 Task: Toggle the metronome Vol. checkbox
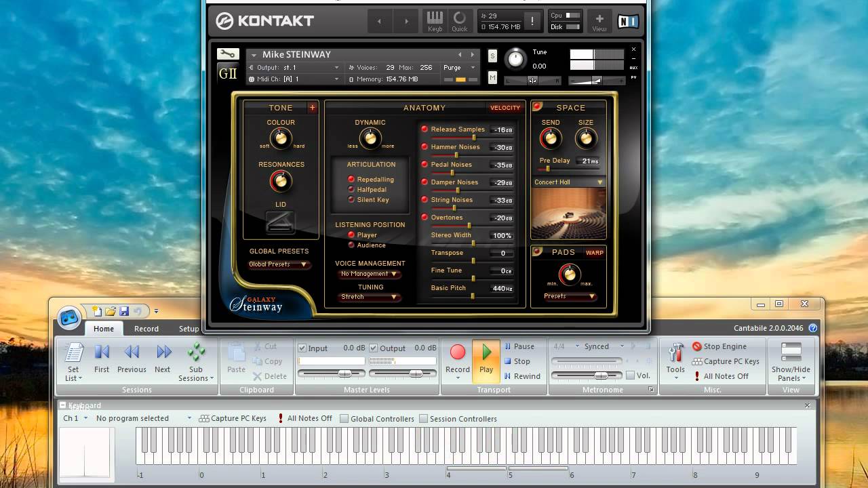tap(631, 375)
